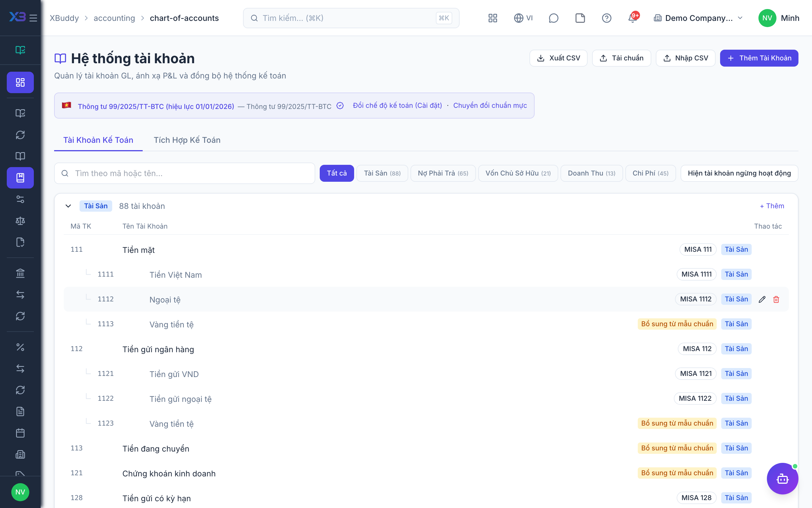
Task: Open the sliders settings icon in sidebar
Action: [x=20, y=199]
